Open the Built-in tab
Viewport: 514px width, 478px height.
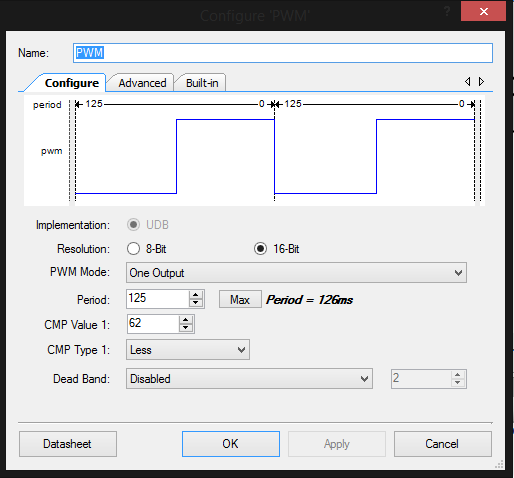click(x=202, y=83)
